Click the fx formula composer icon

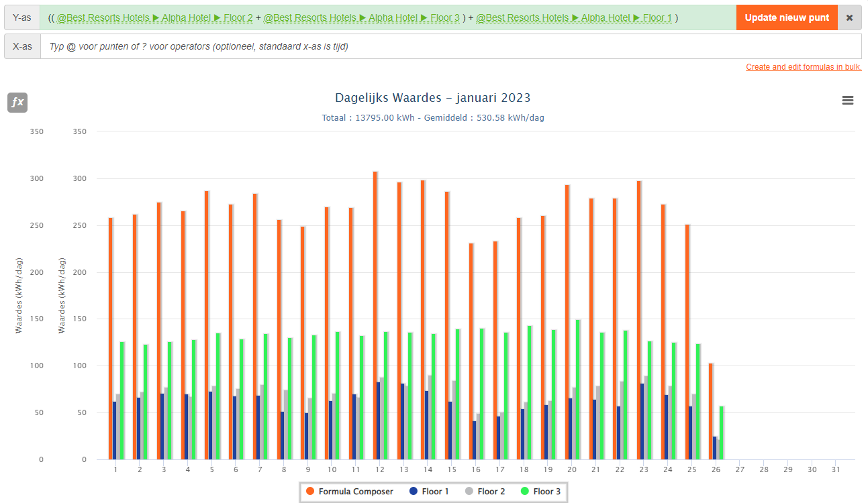coord(17,103)
